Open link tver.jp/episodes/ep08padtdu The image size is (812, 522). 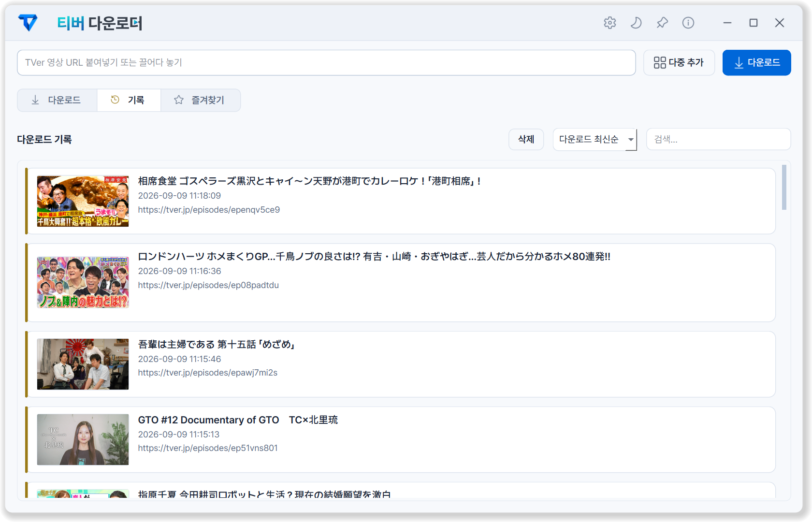209,285
